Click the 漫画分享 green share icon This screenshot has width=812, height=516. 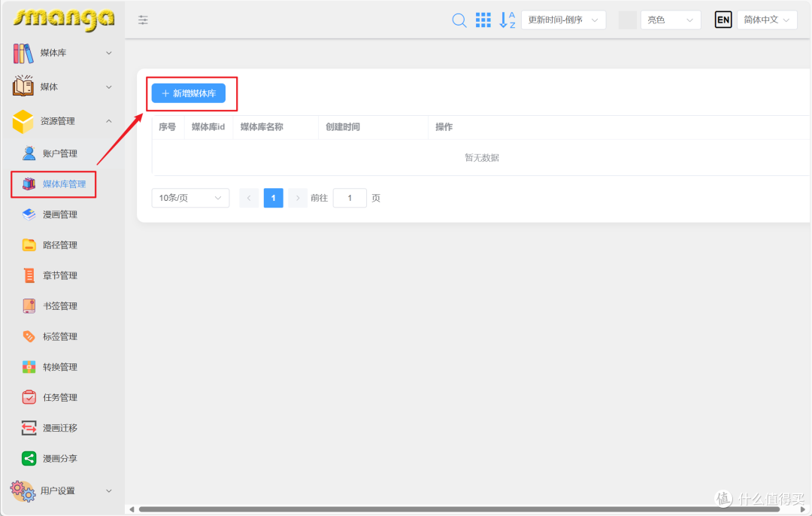coord(29,459)
